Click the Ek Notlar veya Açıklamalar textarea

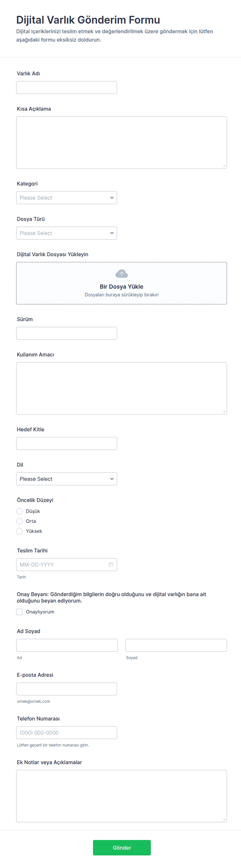pyautogui.click(x=121, y=796)
